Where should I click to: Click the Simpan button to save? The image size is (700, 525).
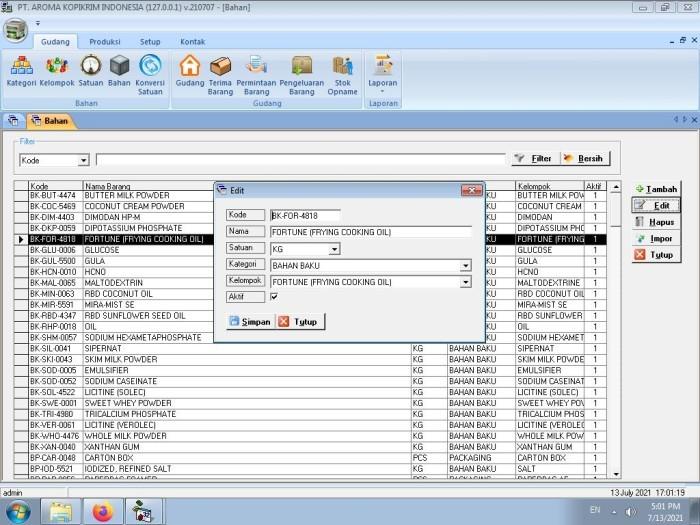[249, 322]
